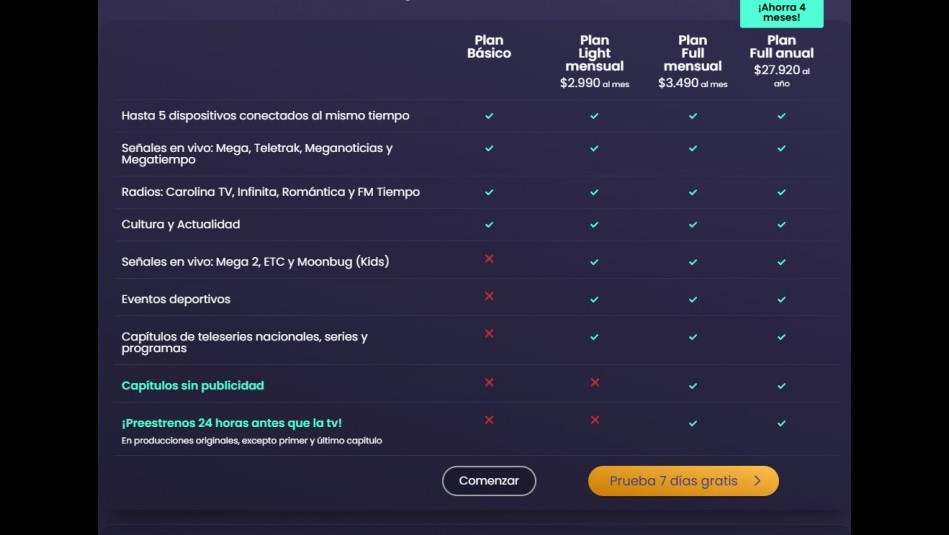Click Plan Full anual checkmark for Preestrenos row

[781, 423]
